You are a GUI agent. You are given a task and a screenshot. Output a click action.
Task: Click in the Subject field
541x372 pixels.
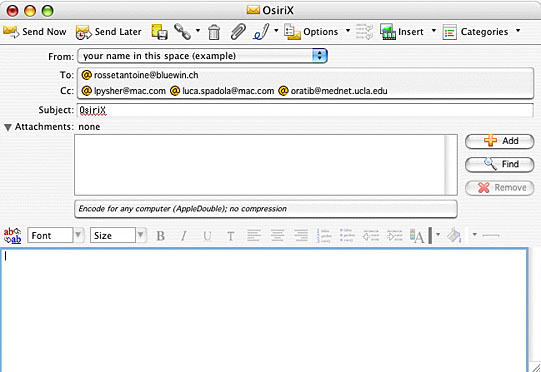pyautogui.click(x=305, y=110)
